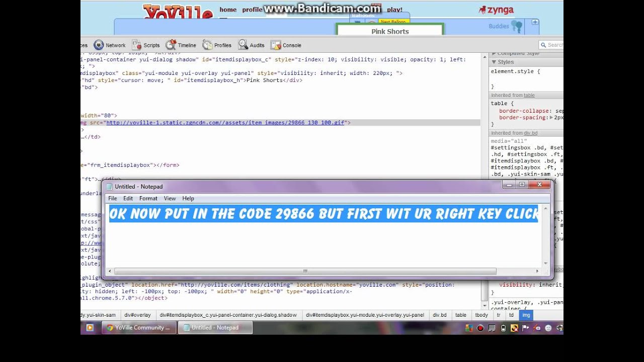Select the td breadcrumb
This screenshot has height=362, width=644.
tap(511, 315)
